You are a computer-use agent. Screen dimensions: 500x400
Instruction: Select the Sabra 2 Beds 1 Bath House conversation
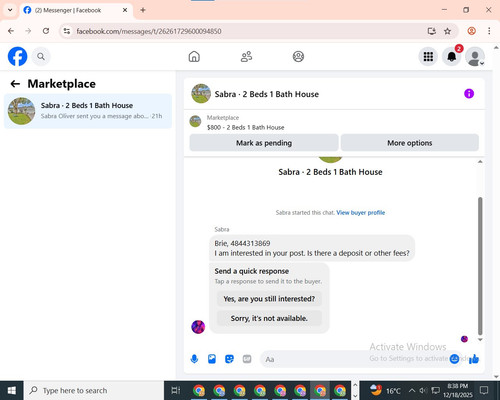click(x=88, y=111)
